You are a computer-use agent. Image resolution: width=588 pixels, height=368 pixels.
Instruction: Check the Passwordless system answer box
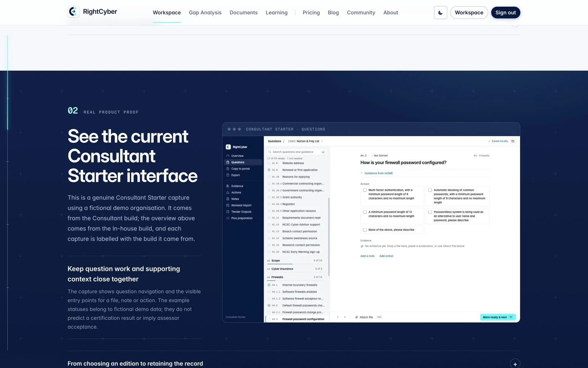coord(430,212)
